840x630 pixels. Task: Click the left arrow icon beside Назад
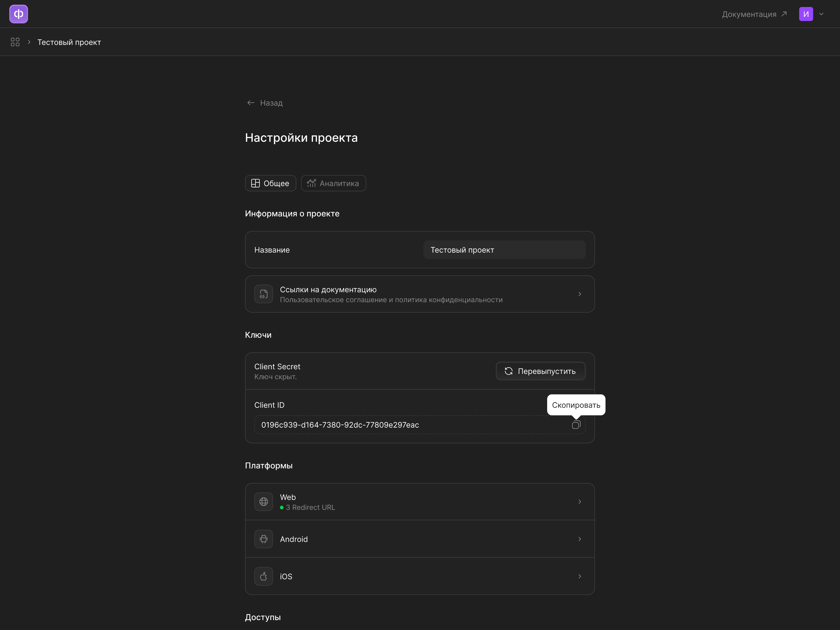tap(251, 103)
